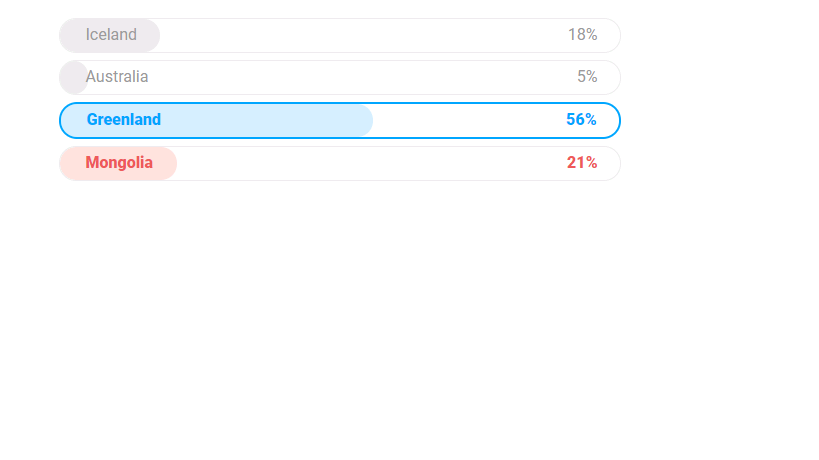Image resolution: width=819 pixels, height=460 pixels.
Task: Select the Iceland poll option
Action: tap(340, 36)
